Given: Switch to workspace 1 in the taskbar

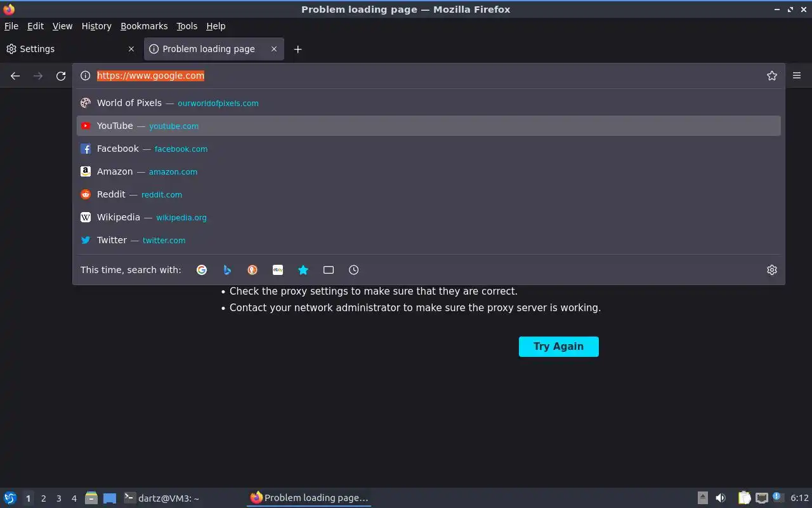Looking at the screenshot, I should click(28, 498).
